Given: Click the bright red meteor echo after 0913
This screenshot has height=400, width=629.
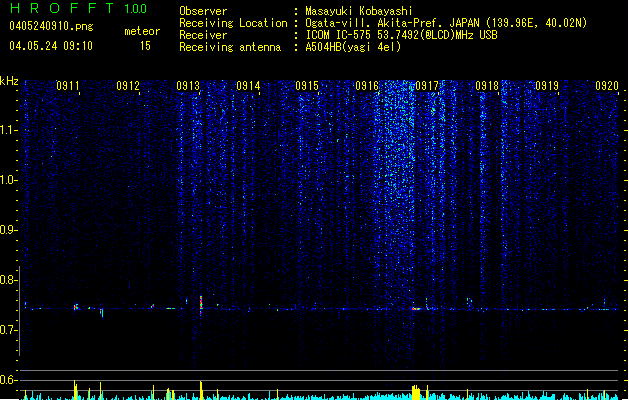Looking at the screenshot, I should point(201,304).
